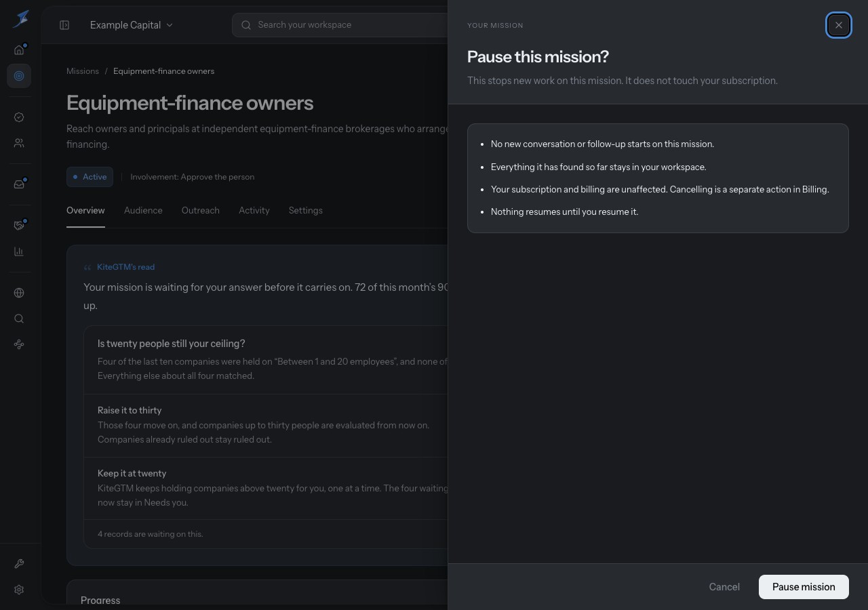Open the mission Settings tab
Screen dimensions: 868x610
click(x=306, y=211)
